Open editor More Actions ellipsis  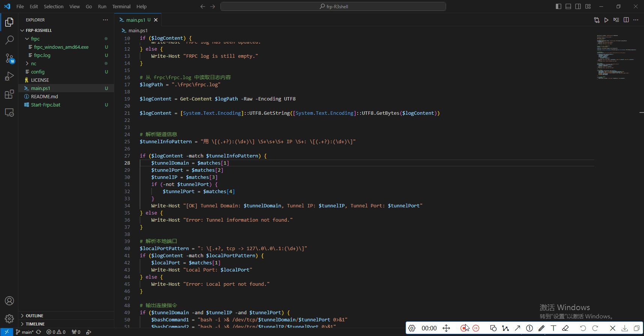pos(636,20)
